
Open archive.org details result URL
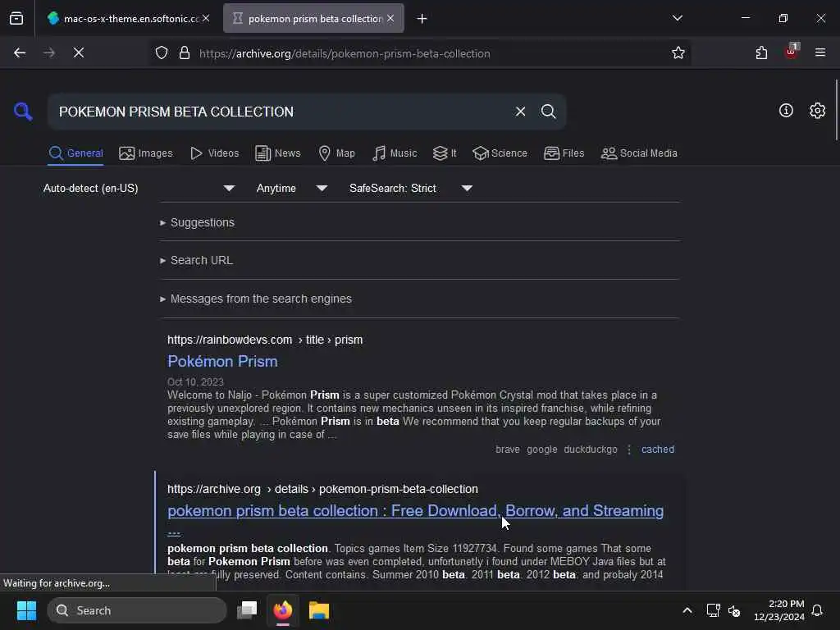pos(322,489)
